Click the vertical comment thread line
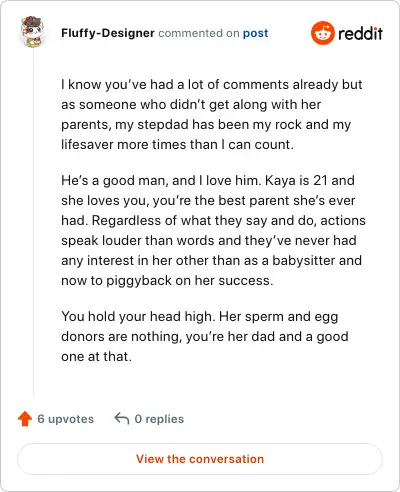Image resolution: width=400 pixels, height=492 pixels. click(x=33, y=222)
